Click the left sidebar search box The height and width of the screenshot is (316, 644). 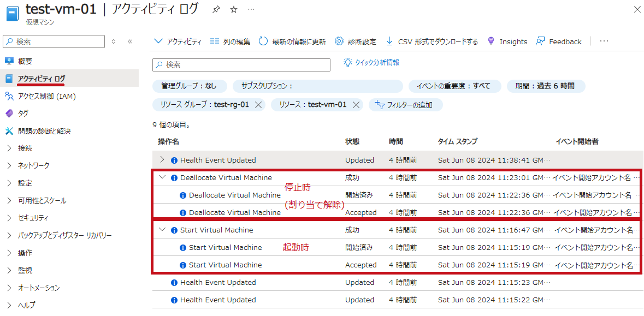coord(54,41)
